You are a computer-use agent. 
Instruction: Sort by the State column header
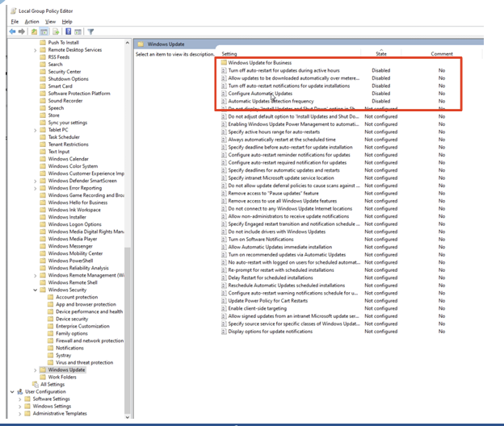pyautogui.click(x=381, y=53)
